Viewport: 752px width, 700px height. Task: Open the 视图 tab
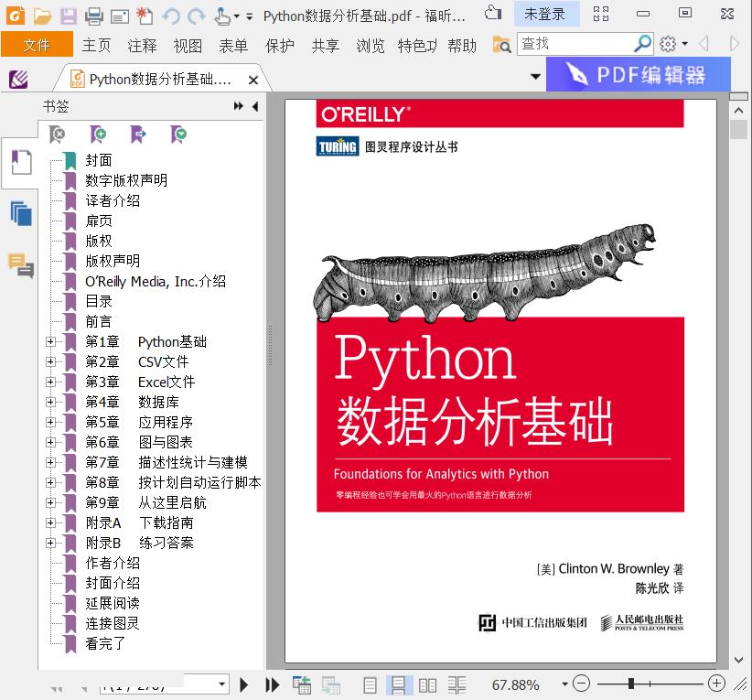(188, 46)
